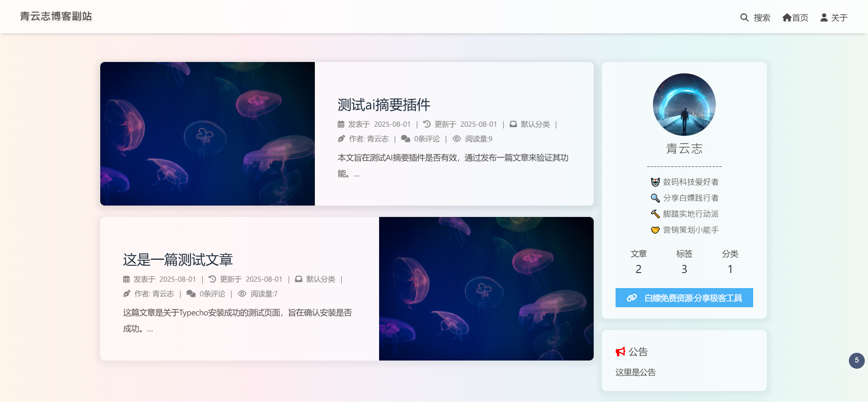Click jellyfish thumbnail of 测试ai摘要插件 post

point(207,134)
